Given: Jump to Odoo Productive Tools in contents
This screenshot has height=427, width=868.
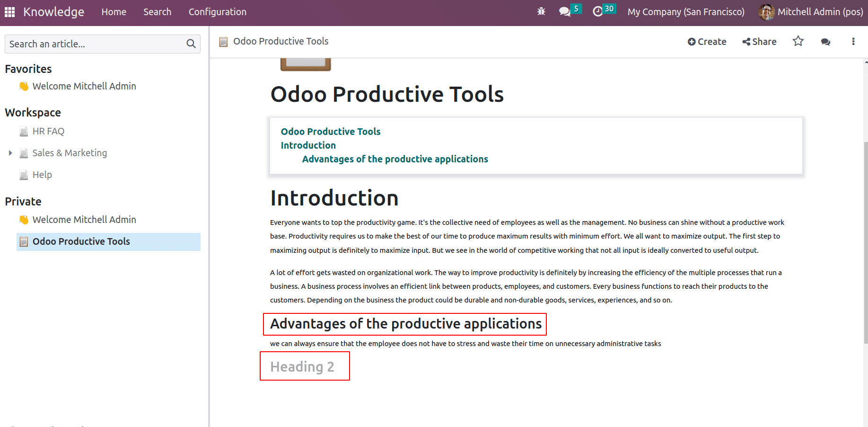Looking at the screenshot, I should tap(331, 132).
